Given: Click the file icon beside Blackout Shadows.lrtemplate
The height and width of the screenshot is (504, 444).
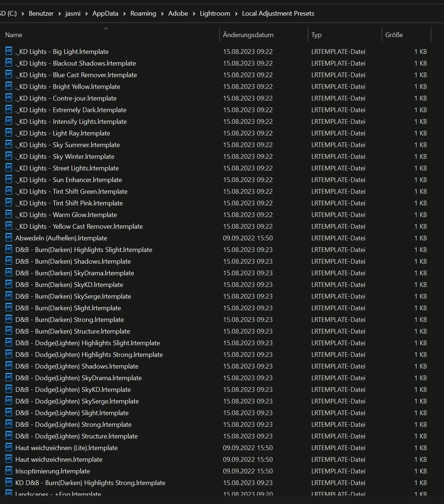Looking at the screenshot, I should 9,63.
